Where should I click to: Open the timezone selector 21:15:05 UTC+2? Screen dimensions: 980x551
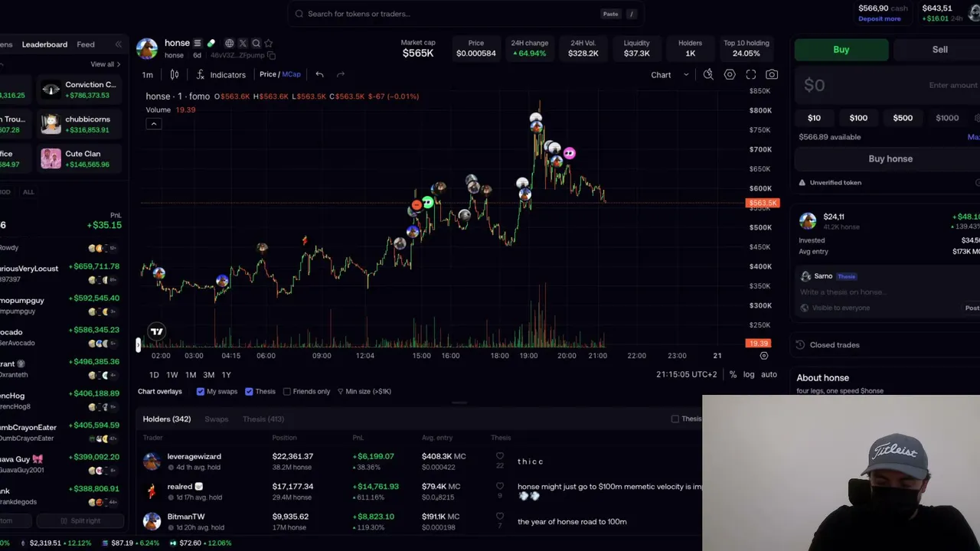coord(687,374)
